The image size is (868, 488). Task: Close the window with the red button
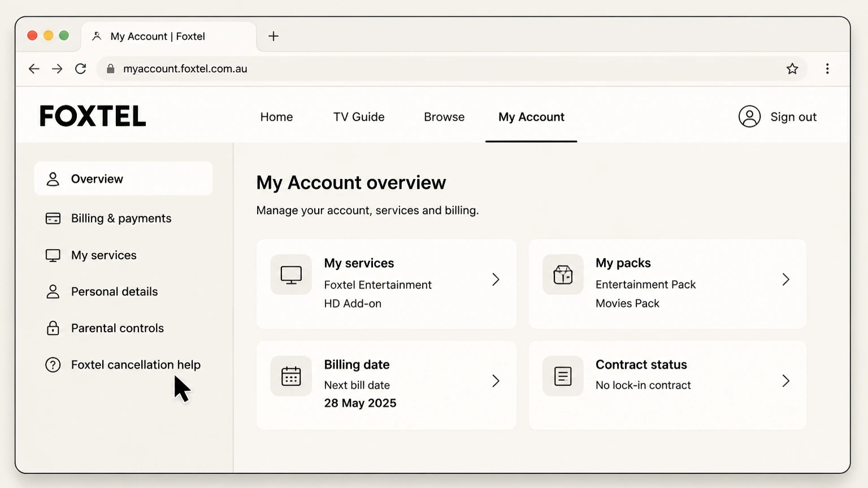pos(32,36)
